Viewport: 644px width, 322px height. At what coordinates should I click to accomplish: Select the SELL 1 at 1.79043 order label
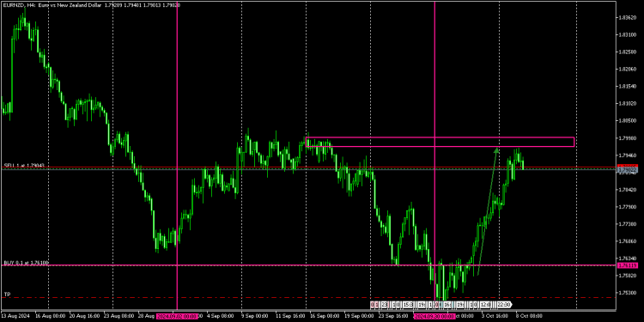point(24,165)
